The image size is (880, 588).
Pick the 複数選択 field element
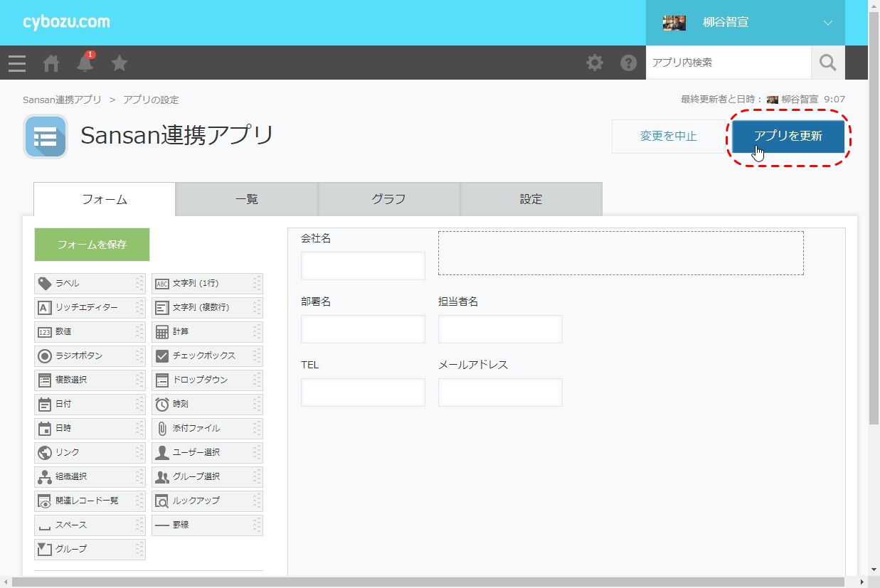click(90, 380)
